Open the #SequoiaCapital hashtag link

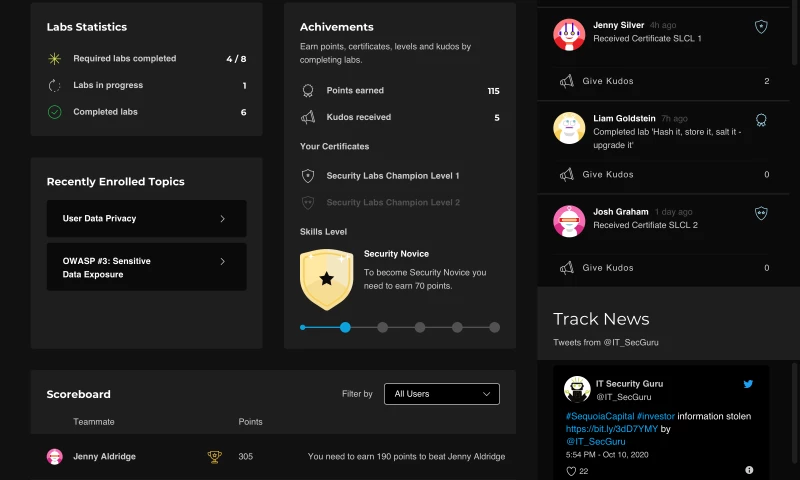point(600,416)
